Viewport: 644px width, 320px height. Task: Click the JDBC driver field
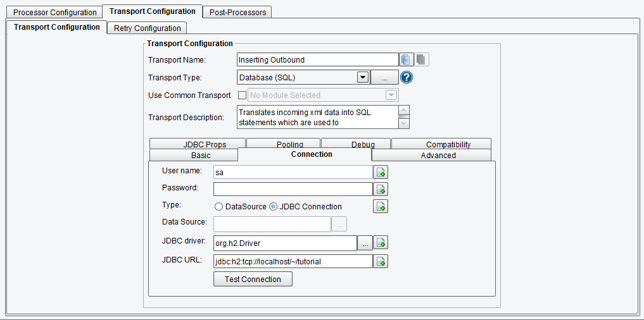pyautogui.click(x=285, y=243)
